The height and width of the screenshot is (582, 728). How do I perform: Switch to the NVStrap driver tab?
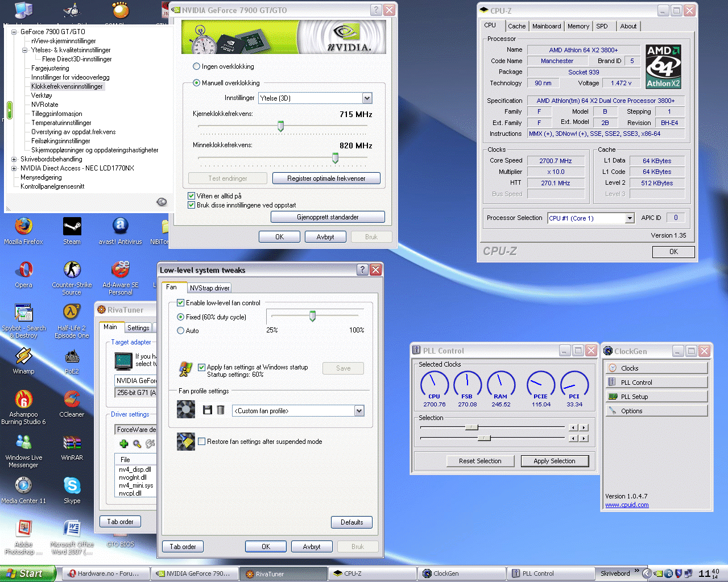[x=209, y=288]
